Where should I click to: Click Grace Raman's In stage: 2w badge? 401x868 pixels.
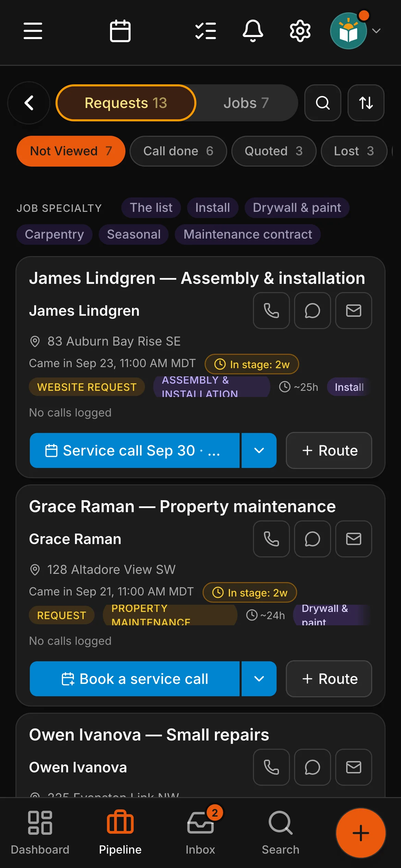coord(250,592)
